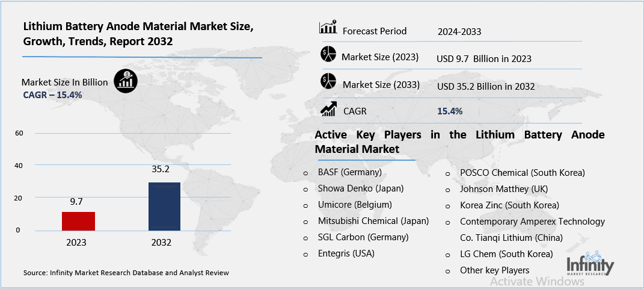Screen dimensions: 644x289
Task: Click the Forecast Period bar chart icon
Action: point(328,28)
